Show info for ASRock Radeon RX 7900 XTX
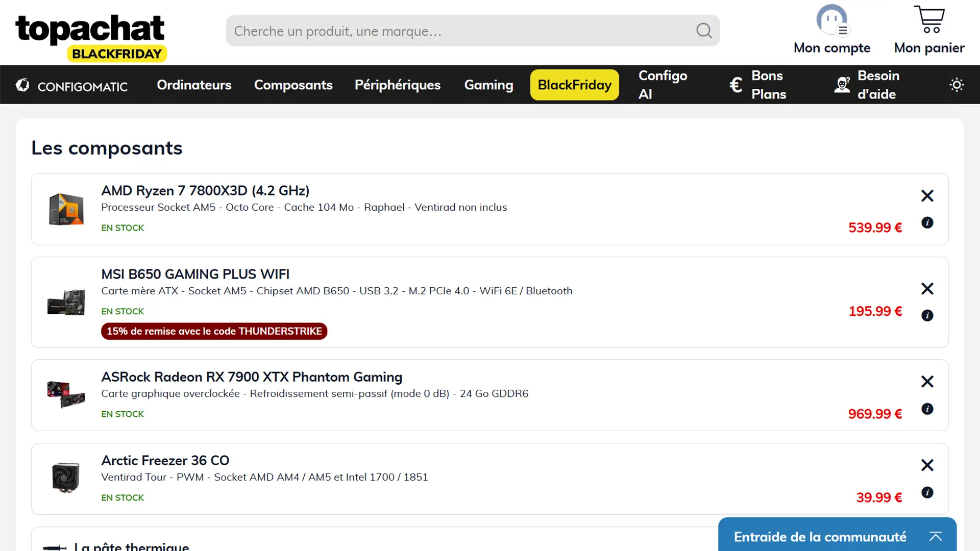This screenshot has width=980, height=551. point(927,409)
